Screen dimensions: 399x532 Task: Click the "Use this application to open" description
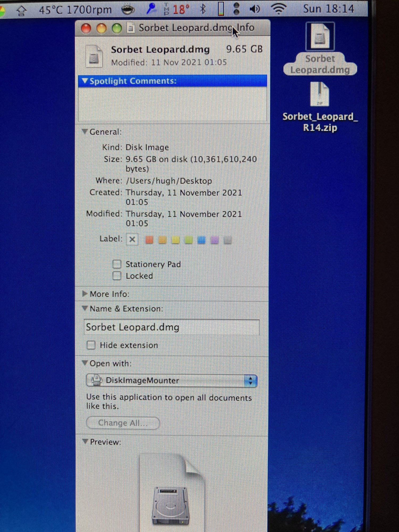[x=169, y=402]
